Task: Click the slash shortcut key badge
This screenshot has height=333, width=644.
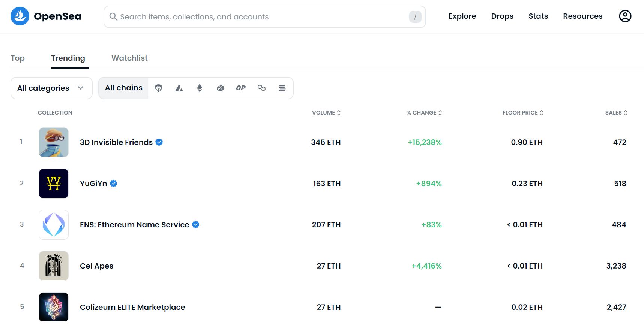Action: (415, 16)
